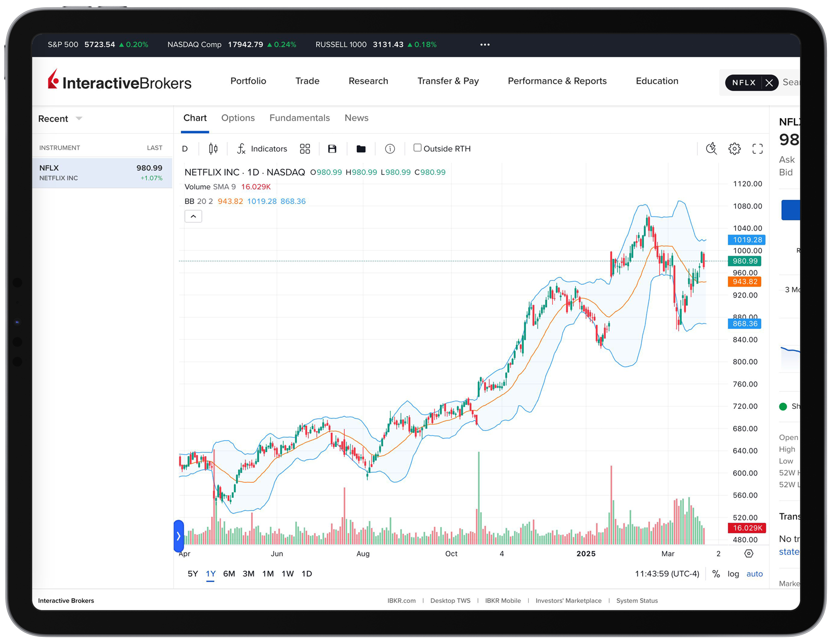Set chart range to 3M

point(249,574)
